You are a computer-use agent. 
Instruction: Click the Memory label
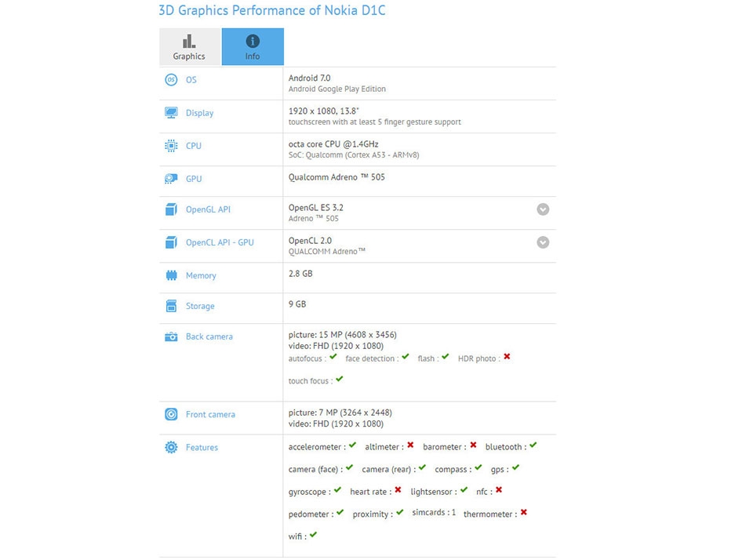pyautogui.click(x=201, y=275)
